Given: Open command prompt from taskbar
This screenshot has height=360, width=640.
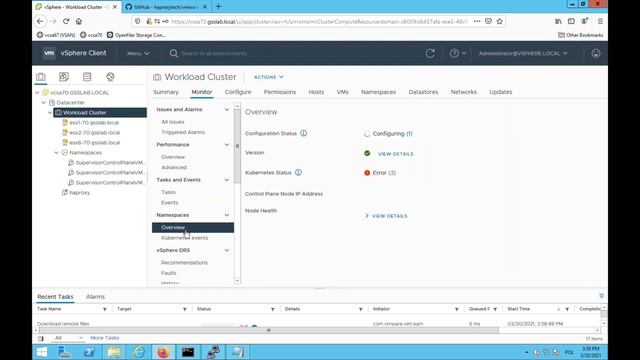Looking at the screenshot, I should [188, 352].
